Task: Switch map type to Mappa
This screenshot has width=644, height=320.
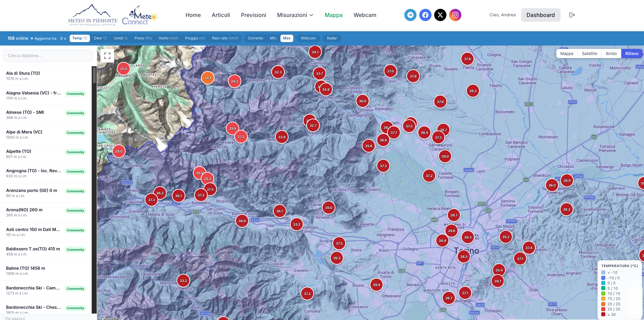Action: 567,53
